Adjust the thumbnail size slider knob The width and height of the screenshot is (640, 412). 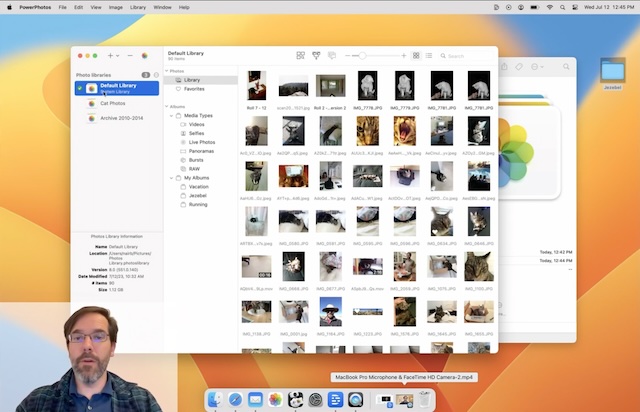click(362, 56)
